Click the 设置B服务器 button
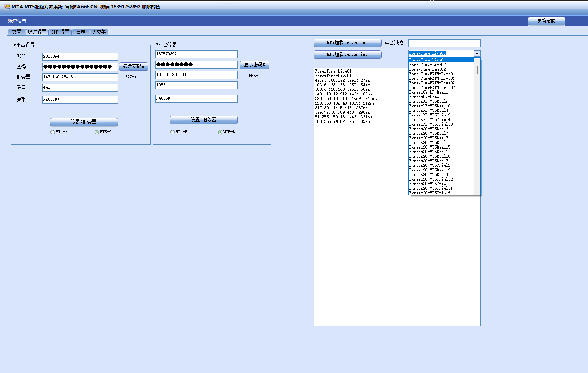The height and width of the screenshot is (373, 588). pos(203,120)
